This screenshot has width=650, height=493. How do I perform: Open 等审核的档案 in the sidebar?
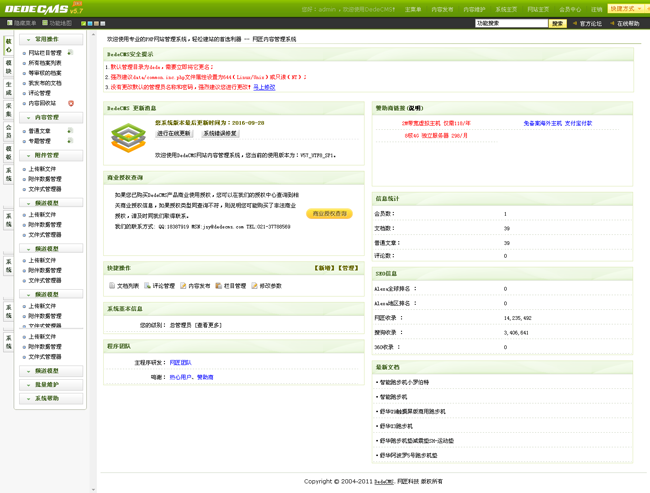click(45, 73)
